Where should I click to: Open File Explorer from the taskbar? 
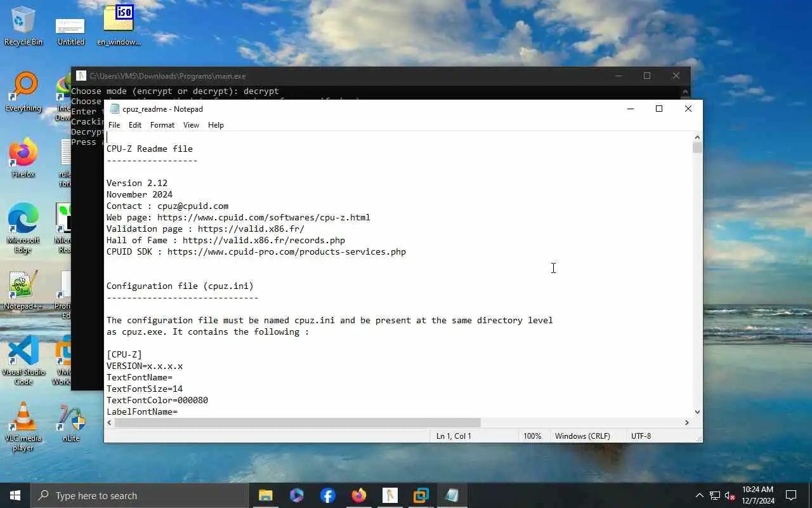265,495
